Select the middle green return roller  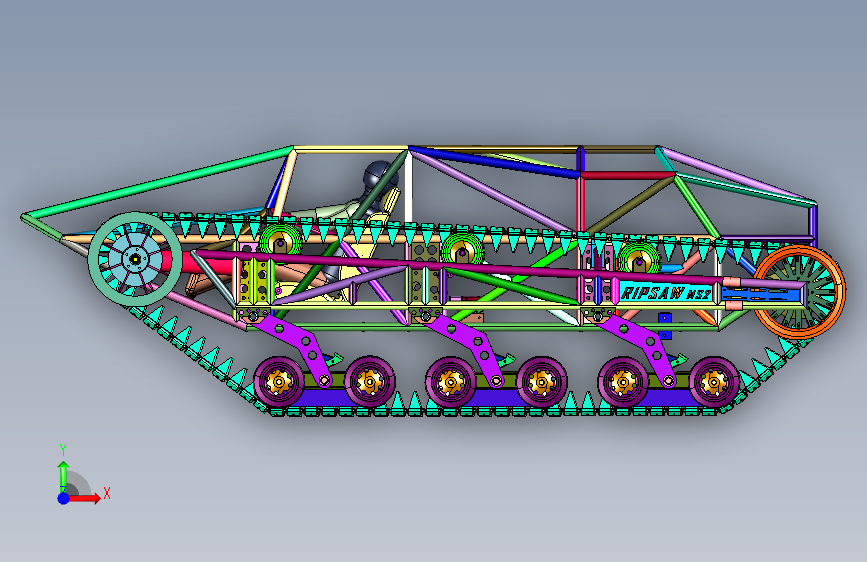coord(463,252)
